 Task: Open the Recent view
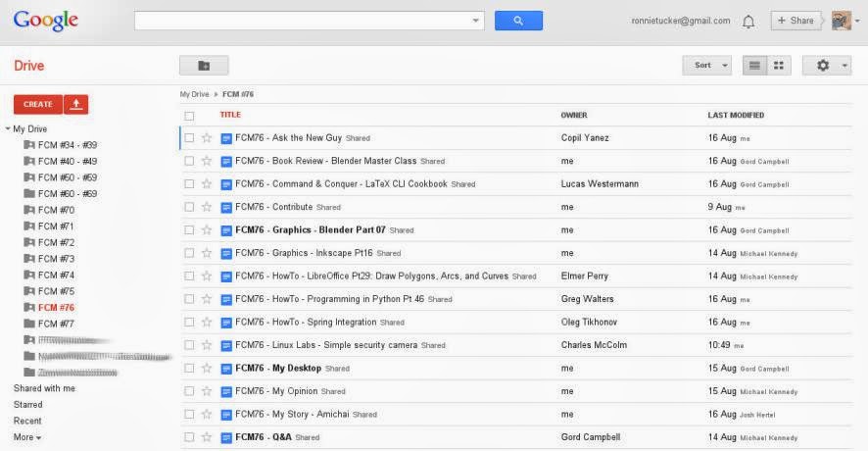pyautogui.click(x=27, y=421)
